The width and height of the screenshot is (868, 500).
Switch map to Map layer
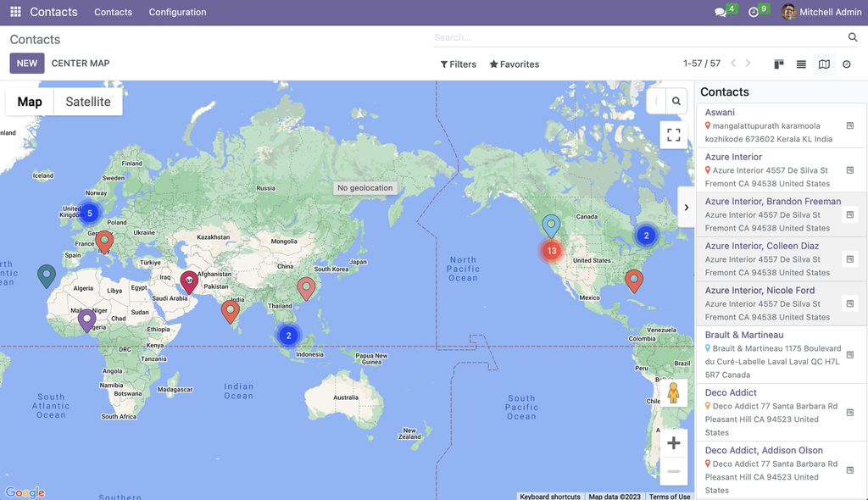pos(30,102)
